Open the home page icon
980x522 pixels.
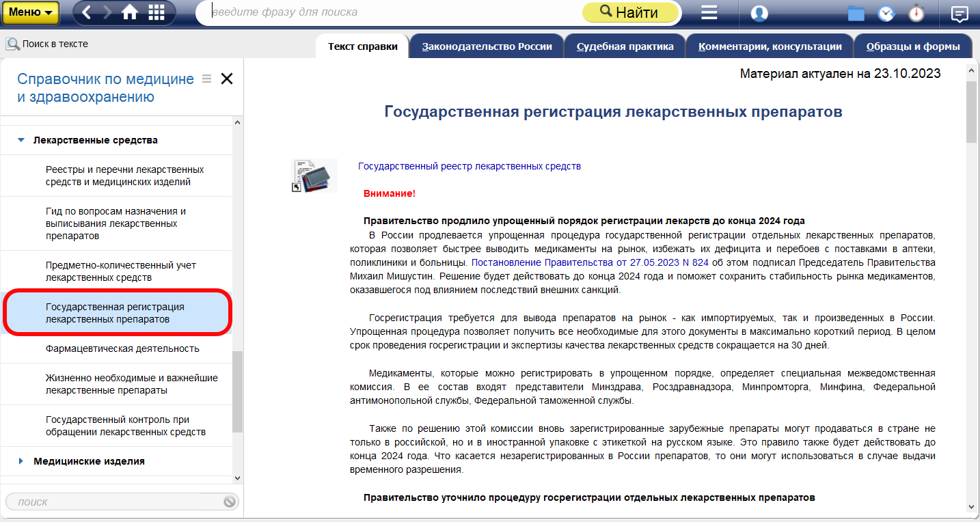130,12
